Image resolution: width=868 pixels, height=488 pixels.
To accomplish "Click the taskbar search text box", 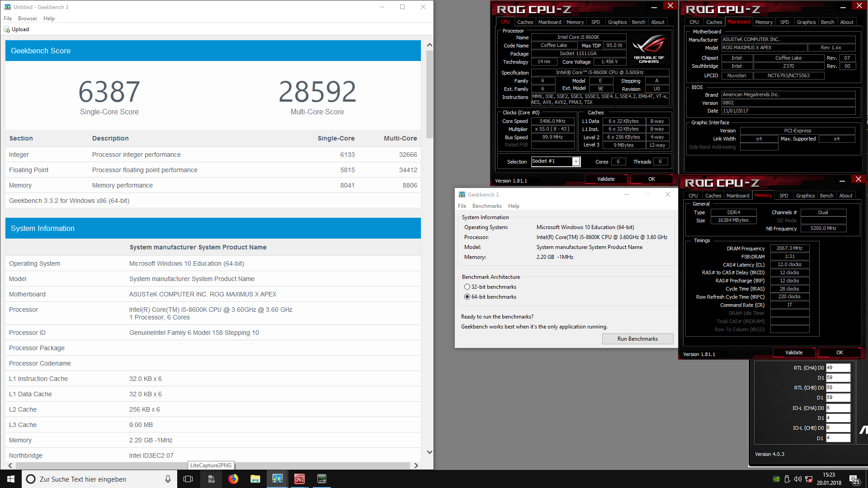I will click(99, 479).
